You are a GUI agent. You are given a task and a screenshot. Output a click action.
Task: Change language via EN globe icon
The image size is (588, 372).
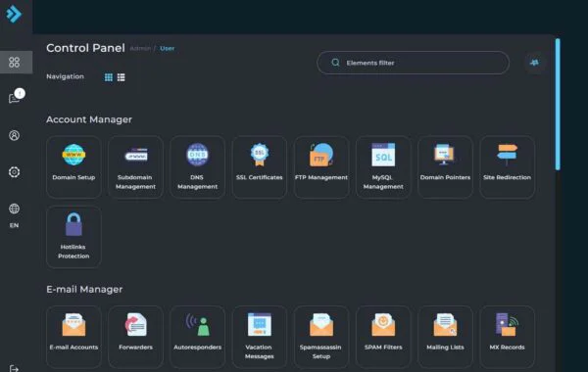pos(15,215)
